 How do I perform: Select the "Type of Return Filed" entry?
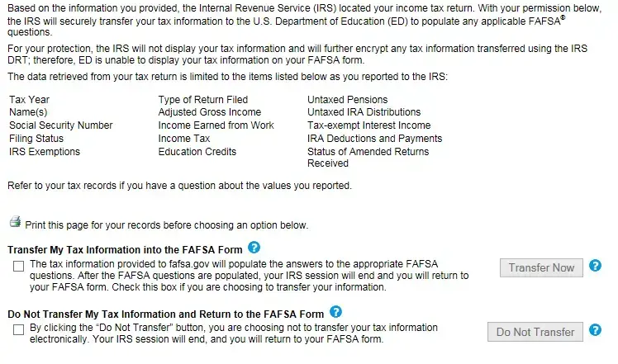point(202,99)
